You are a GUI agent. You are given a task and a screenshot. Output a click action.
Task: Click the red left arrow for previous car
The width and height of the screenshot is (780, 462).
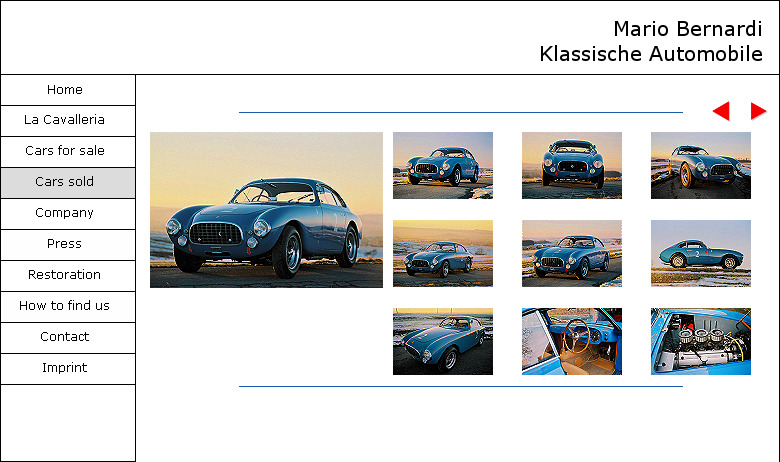point(721,111)
